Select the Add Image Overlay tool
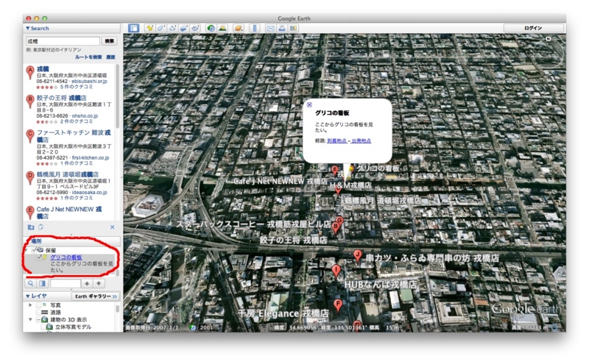 183,28
